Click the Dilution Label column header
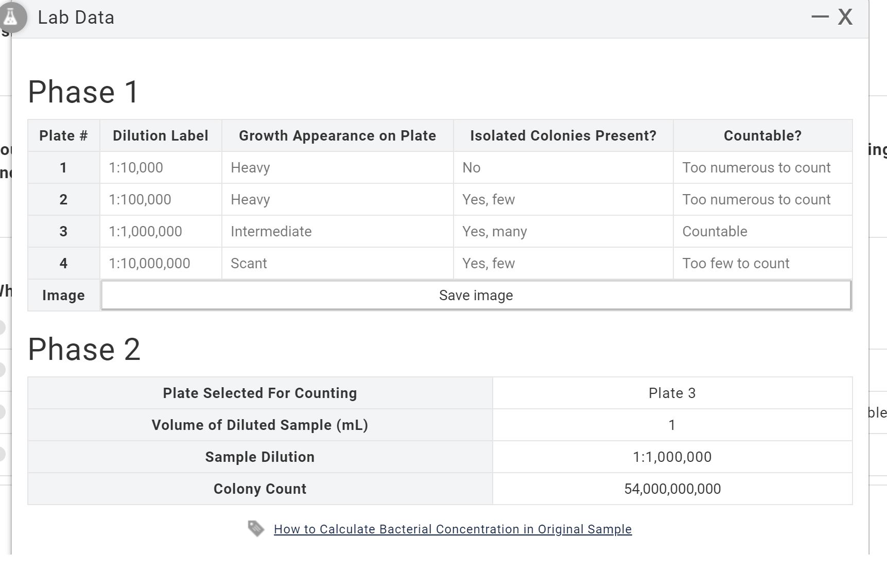 (x=161, y=135)
